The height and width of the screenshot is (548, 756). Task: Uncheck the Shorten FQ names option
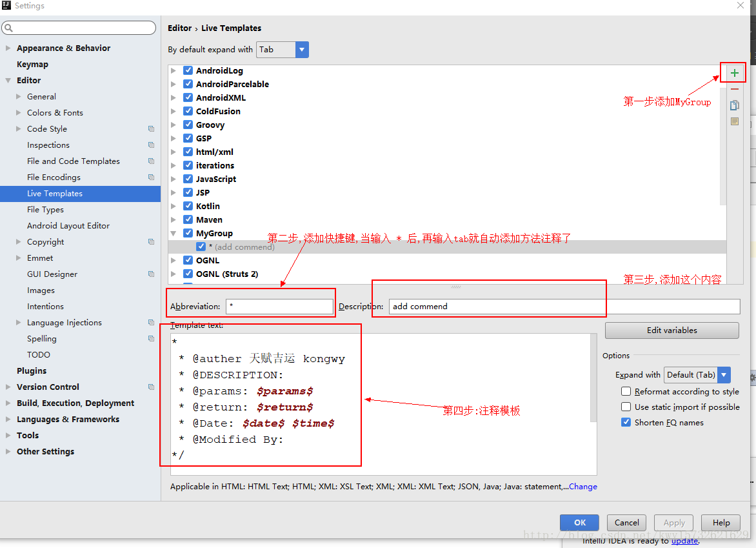pos(626,422)
